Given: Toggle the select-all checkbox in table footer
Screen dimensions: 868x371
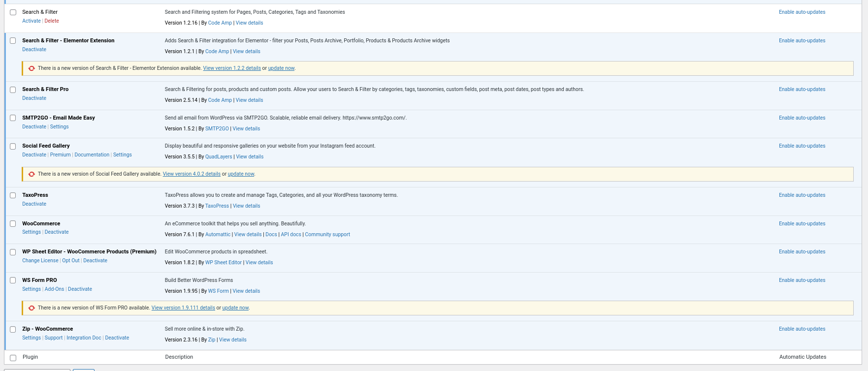Looking at the screenshot, I should point(13,358).
